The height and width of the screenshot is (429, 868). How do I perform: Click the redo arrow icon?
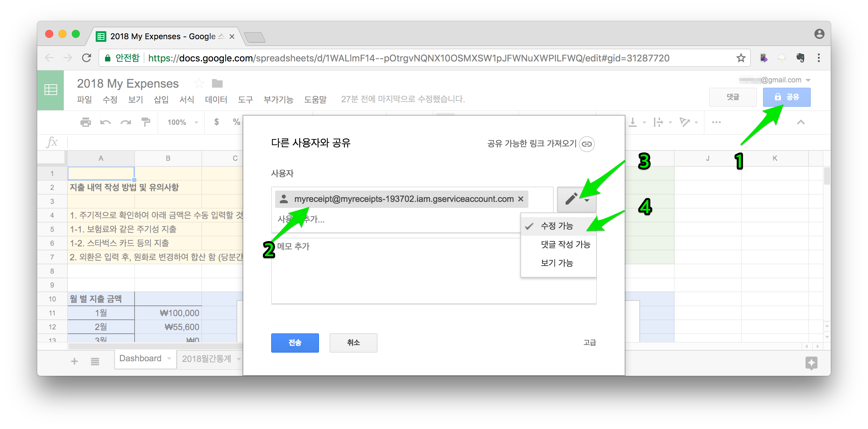pyautogui.click(x=126, y=122)
